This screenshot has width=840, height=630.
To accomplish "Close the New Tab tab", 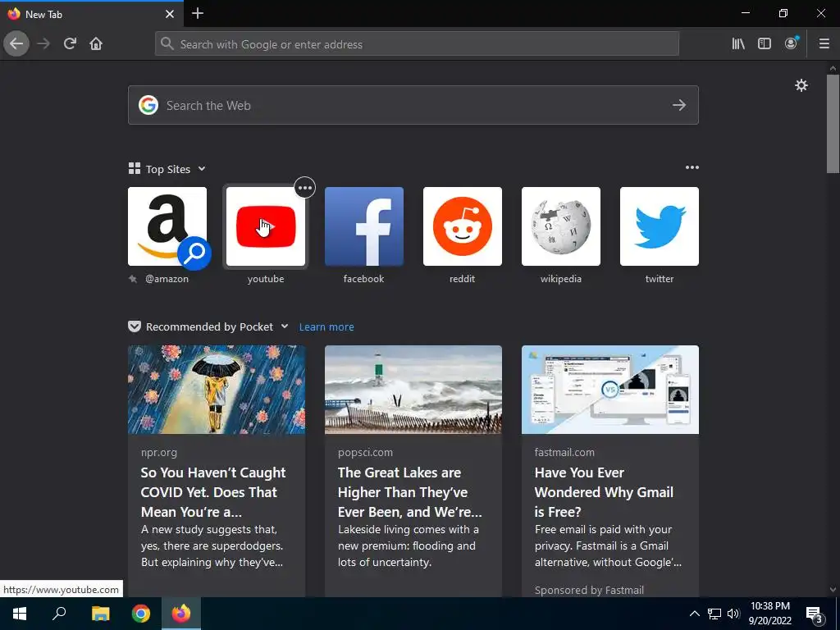I will pyautogui.click(x=169, y=15).
